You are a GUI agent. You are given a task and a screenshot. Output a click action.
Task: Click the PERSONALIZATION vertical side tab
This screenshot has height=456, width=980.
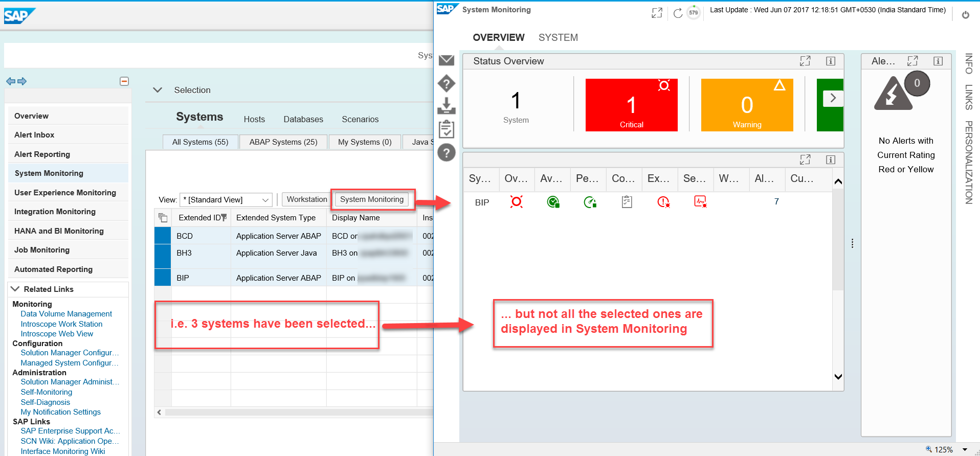(x=969, y=162)
